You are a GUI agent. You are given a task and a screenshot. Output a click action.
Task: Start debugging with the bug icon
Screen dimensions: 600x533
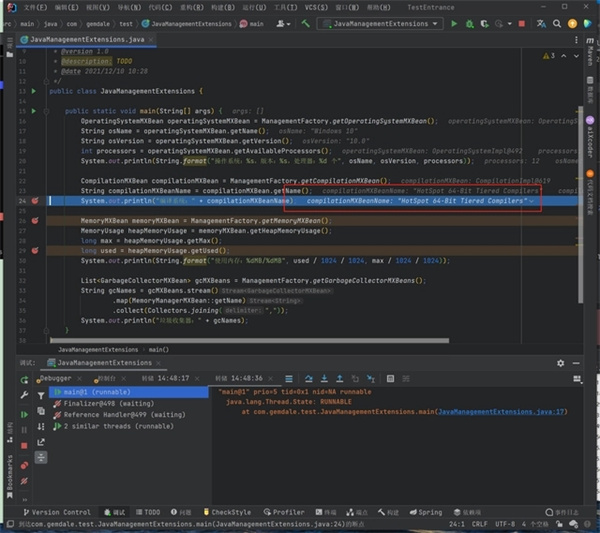tap(470, 24)
